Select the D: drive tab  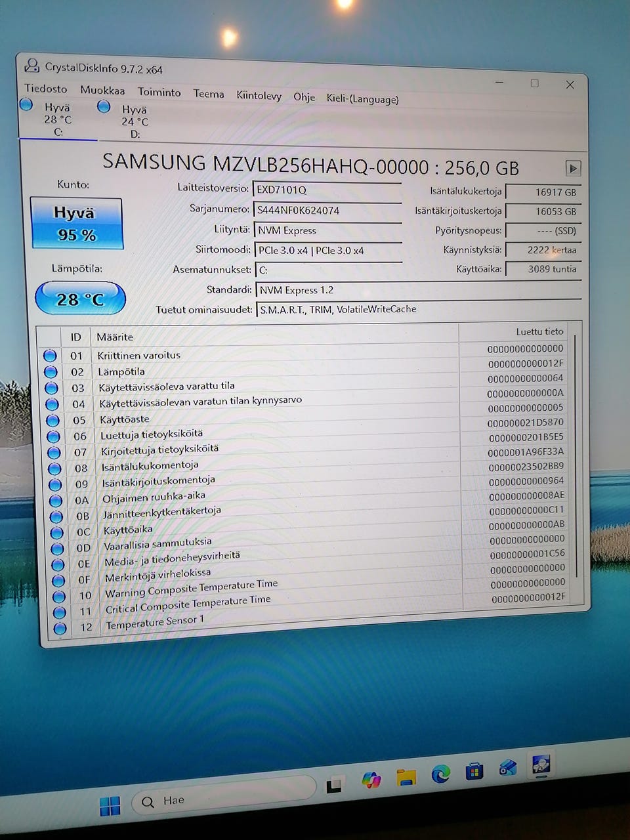click(x=135, y=122)
